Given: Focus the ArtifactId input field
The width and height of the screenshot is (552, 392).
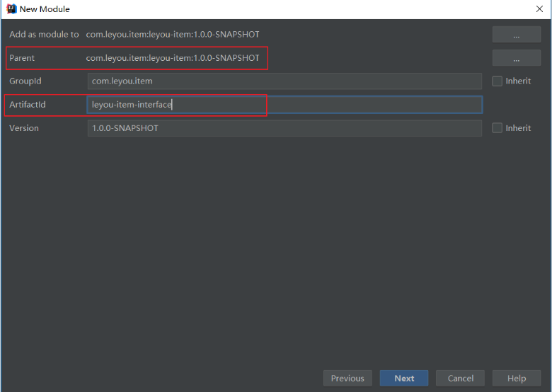Looking at the screenshot, I should coord(284,105).
